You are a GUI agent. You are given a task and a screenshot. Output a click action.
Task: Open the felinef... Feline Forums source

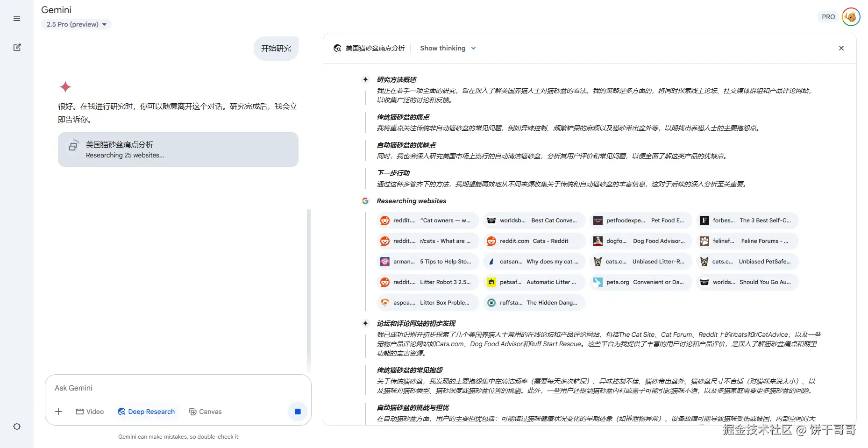point(747,241)
